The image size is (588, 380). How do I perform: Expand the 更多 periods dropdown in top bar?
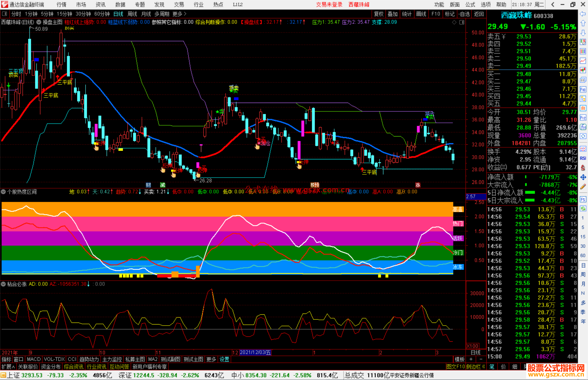tap(179, 14)
